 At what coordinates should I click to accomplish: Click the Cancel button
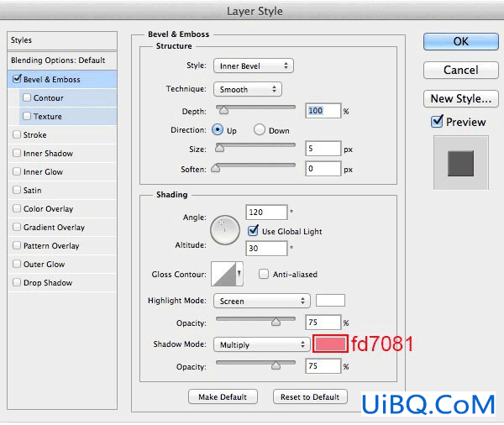(461, 70)
